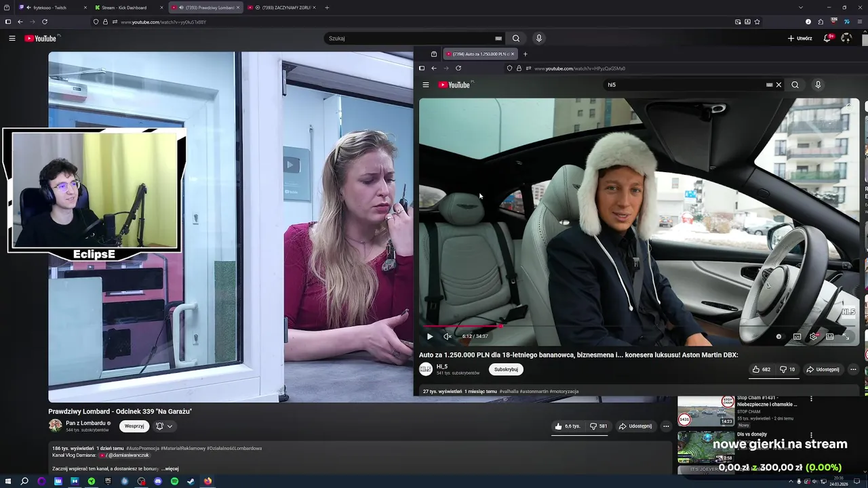This screenshot has width=868, height=488.
Task: Voice search in the front YouTube window
Action: (x=818, y=85)
